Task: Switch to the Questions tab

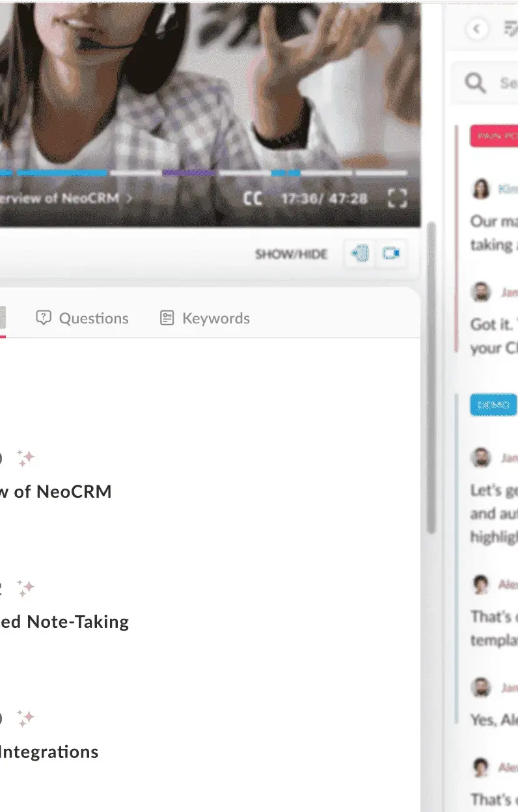Action: coord(82,318)
